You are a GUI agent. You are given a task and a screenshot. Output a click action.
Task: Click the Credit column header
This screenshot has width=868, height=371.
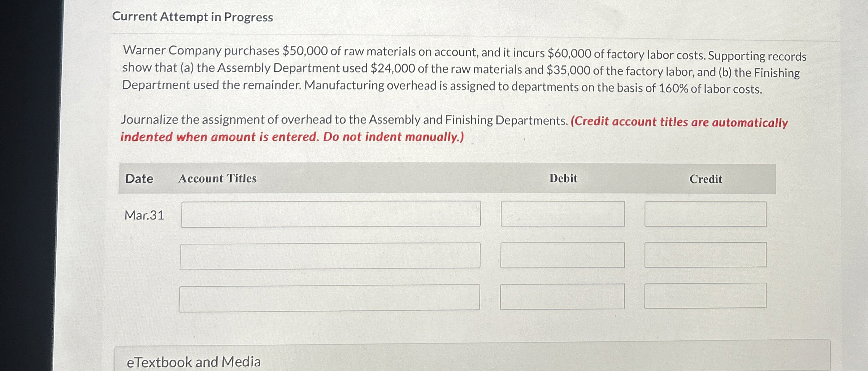706,179
